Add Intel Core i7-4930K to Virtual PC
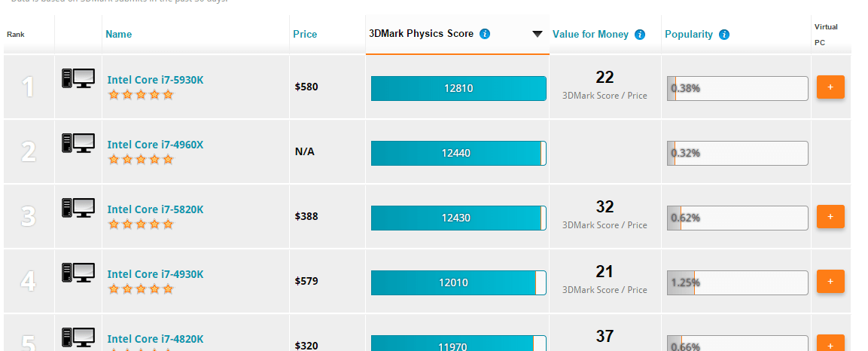Screen dimensions: 868x351 click(x=830, y=281)
